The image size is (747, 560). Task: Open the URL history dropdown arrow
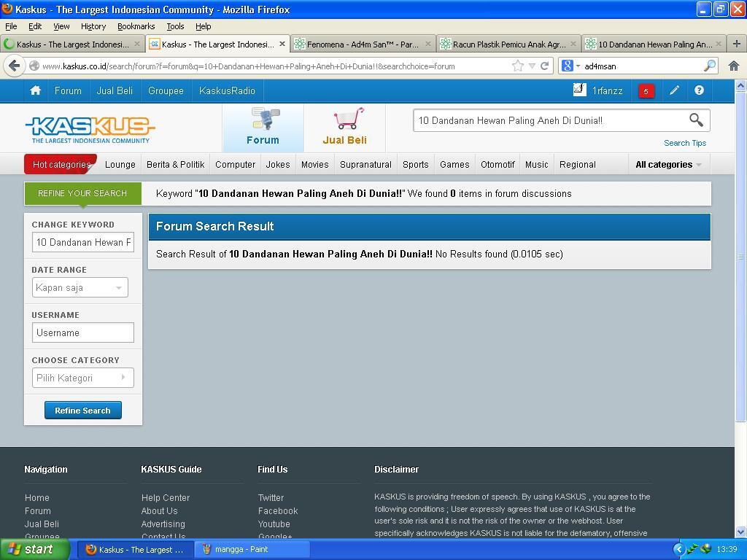[x=532, y=66]
